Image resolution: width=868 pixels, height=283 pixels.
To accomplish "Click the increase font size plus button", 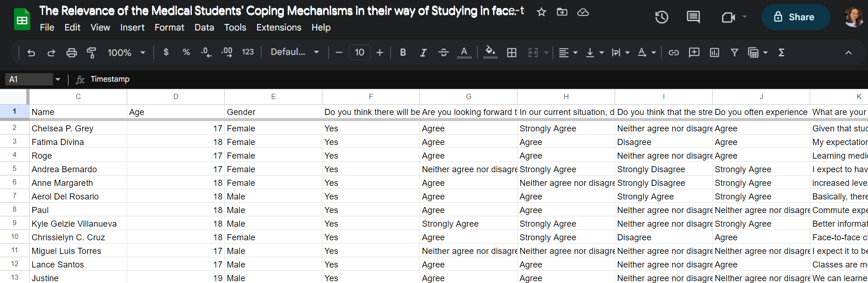I will [380, 53].
